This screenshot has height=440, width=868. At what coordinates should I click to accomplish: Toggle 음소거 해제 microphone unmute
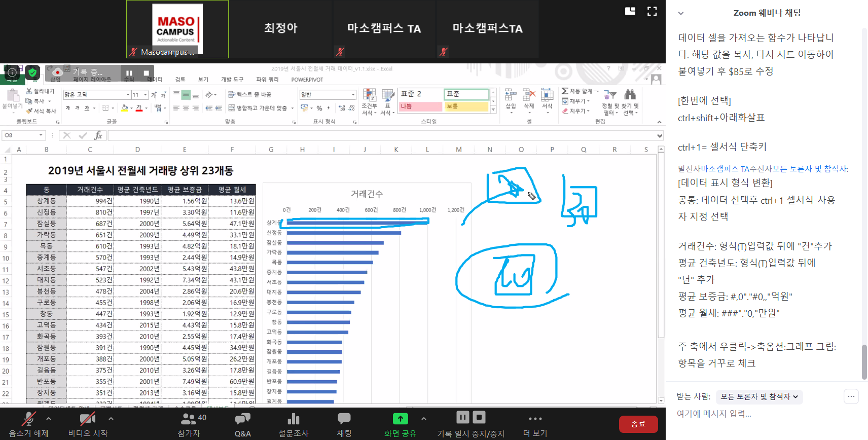(28, 424)
